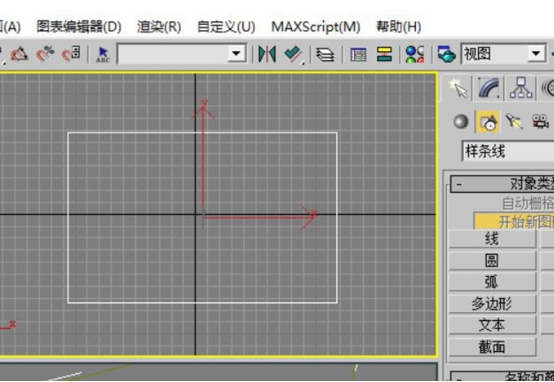Toggle the Lights category button
The height and width of the screenshot is (382, 554).
point(514,122)
